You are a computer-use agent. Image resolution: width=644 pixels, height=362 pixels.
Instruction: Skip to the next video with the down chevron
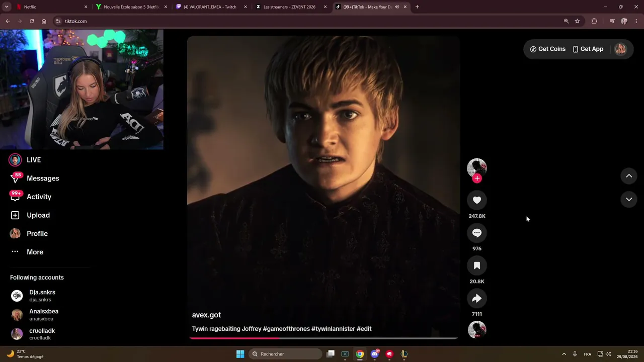tap(629, 200)
